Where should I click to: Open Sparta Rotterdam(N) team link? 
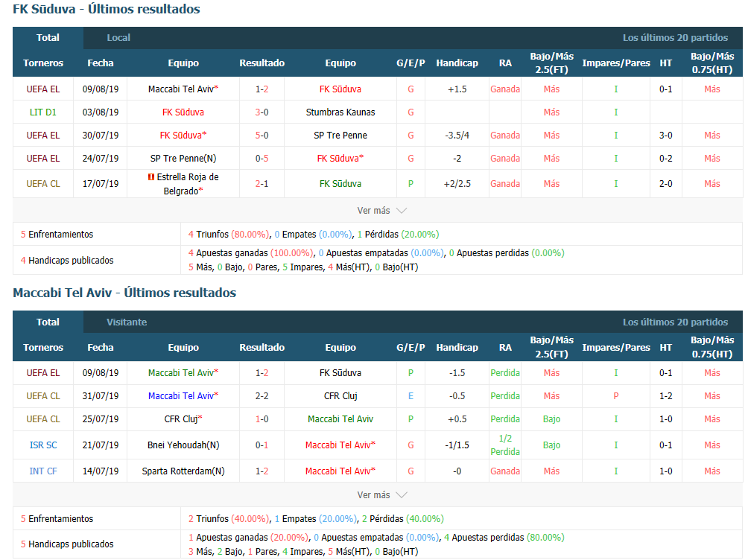(183, 471)
